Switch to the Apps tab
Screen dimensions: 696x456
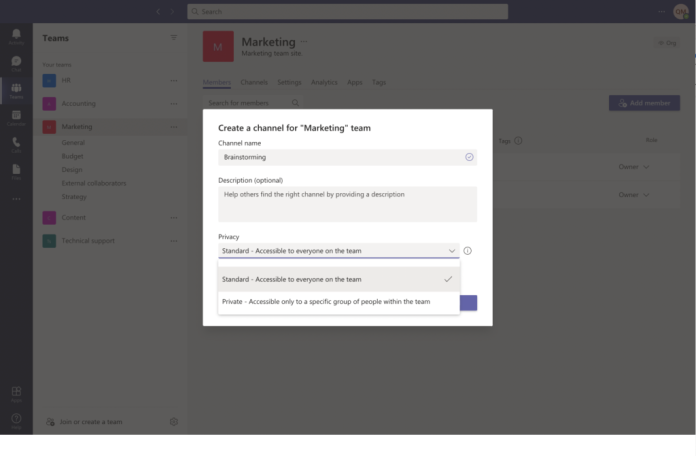coord(355,82)
